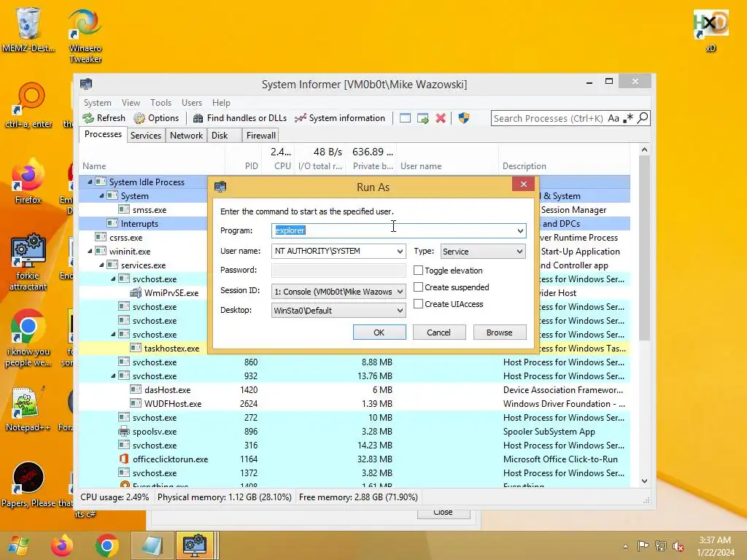Viewport: 747px width, 560px height.
Task: Select the officeclicktorun.exe process row
Action: coord(355,459)
